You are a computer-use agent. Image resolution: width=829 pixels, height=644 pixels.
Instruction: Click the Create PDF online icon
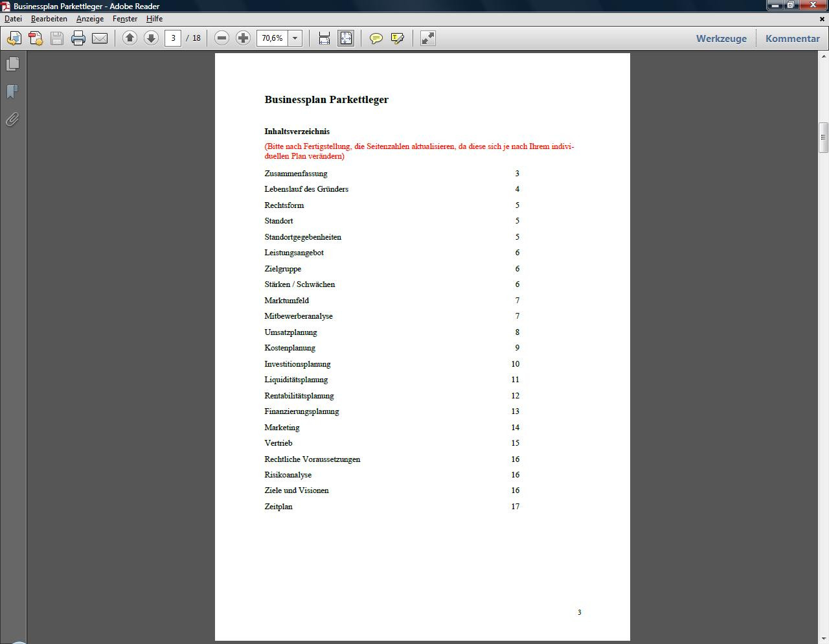point(36,38)
